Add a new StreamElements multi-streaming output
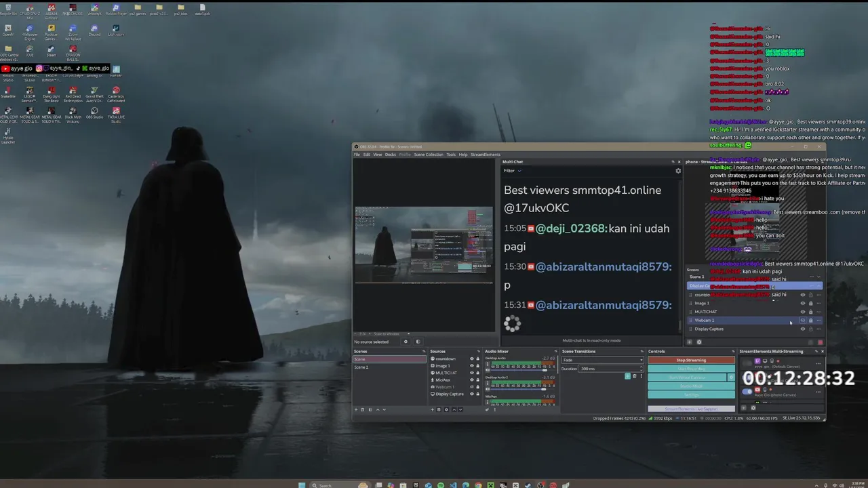The height and width of the screenshot is (488, 868). pos(743,408)
